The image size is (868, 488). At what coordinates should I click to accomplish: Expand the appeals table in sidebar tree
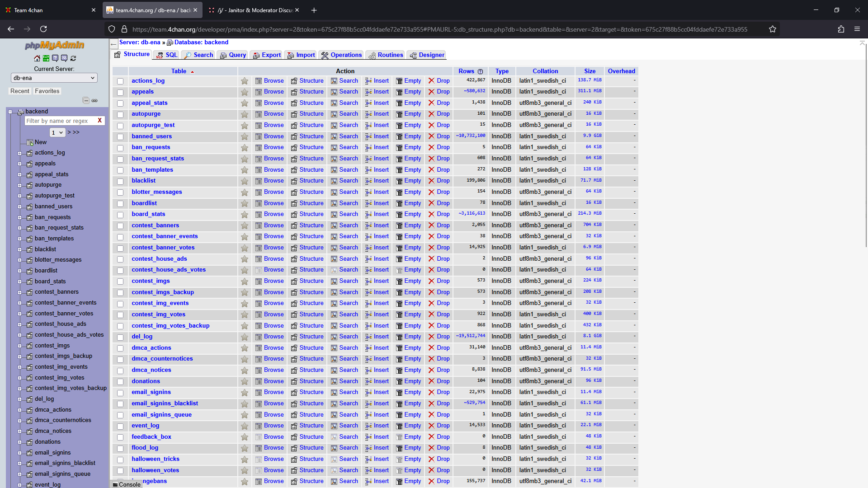click(19, 164)
